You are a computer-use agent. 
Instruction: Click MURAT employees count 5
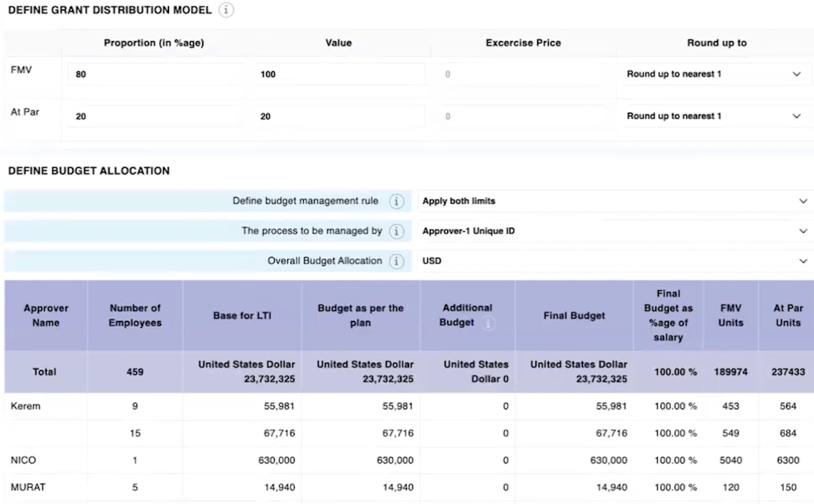point(135,487)
